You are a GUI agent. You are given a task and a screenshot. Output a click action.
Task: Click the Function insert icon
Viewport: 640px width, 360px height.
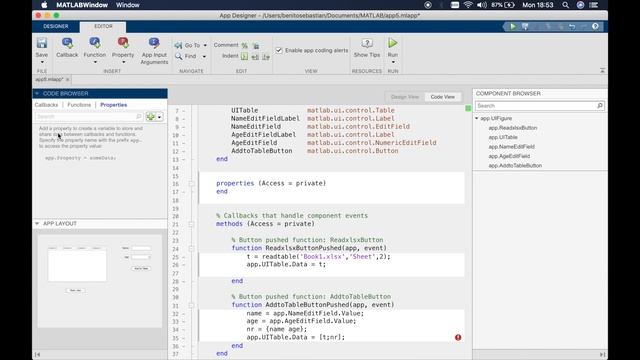95,43
